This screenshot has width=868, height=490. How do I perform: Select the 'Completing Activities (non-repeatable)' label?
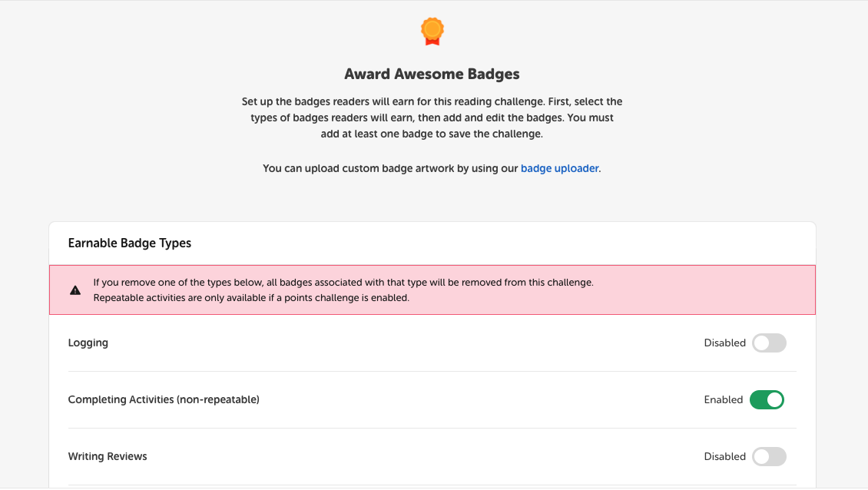[164, 399]
